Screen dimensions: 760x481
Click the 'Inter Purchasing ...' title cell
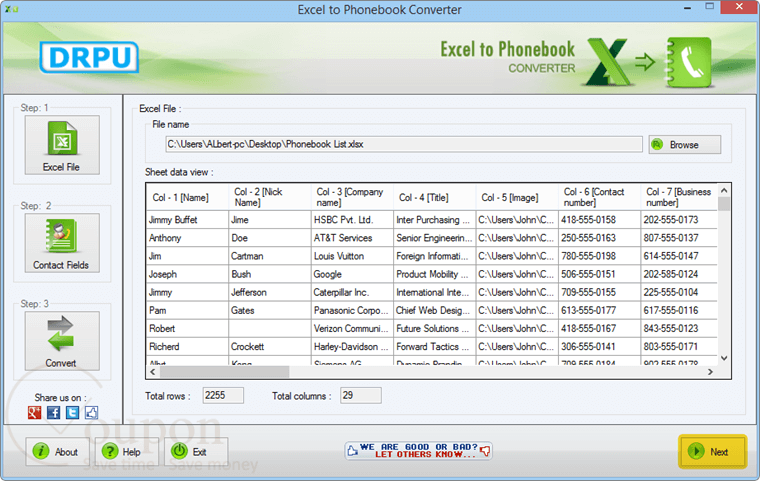434,220
